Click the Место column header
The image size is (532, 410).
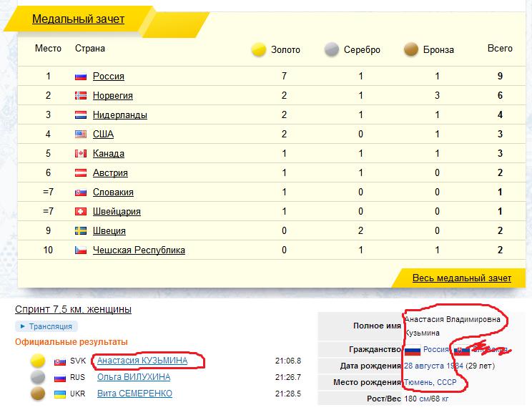(48, 48)
